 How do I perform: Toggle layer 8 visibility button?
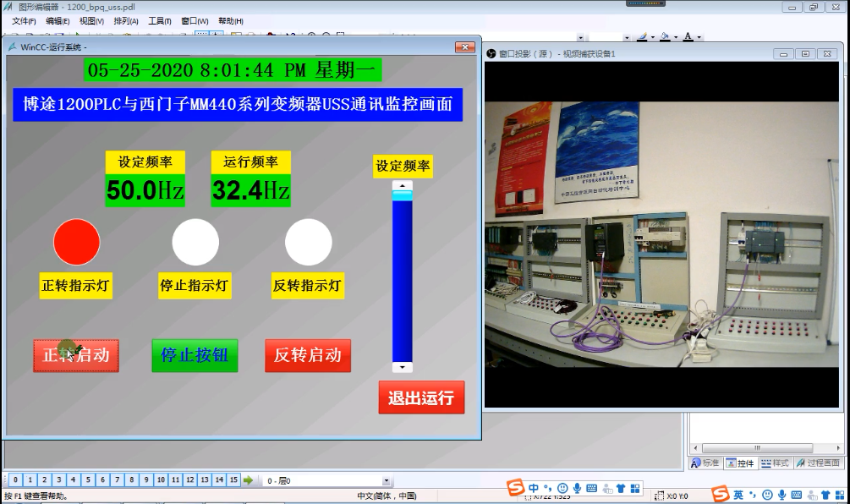coord(132,480)
